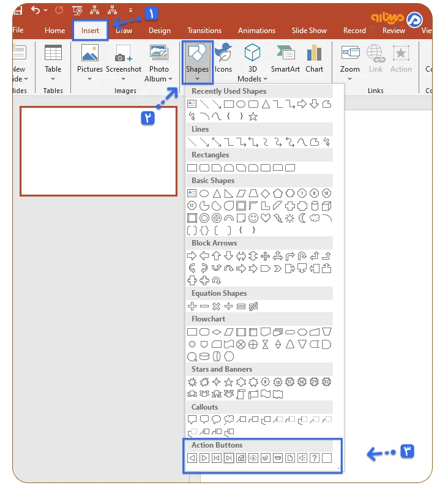Open the Customize Quick Access Toolbar dropdown

pyautogui.click(x=131, y=10)
